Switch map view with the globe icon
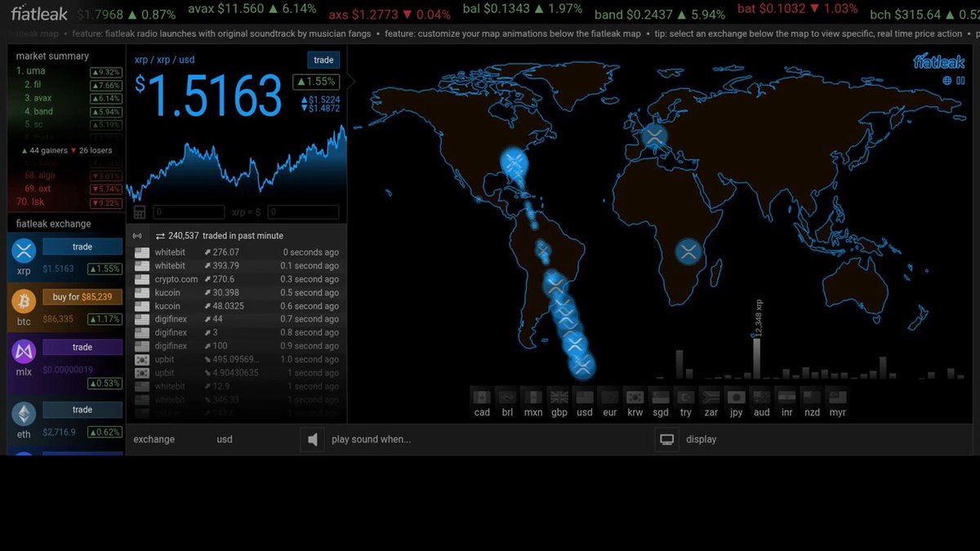Image resolution: width=980 pixels, height=551 pixels. (947, 80)
